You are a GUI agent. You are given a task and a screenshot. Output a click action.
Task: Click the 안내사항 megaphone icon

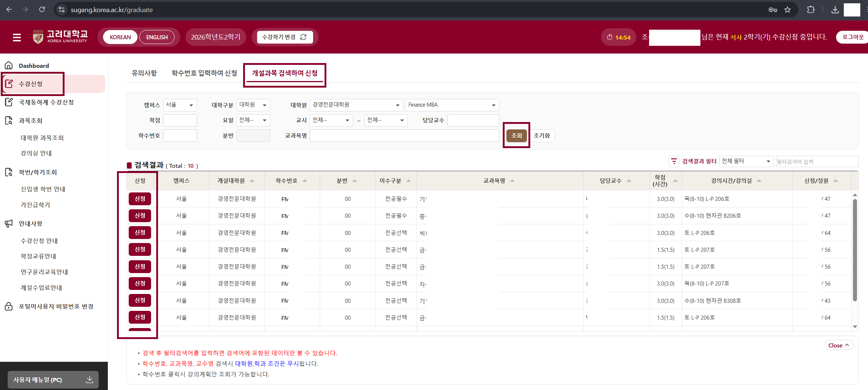coord(9,224)
